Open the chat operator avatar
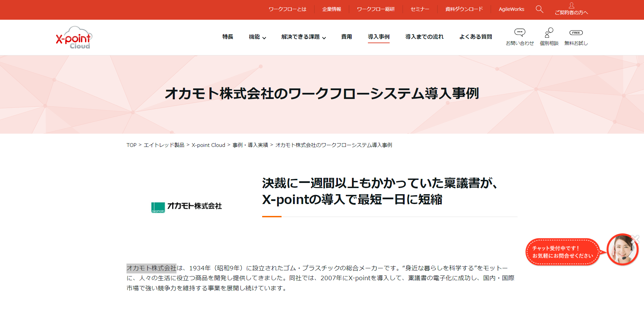The image size is (644, 320). 623,250
